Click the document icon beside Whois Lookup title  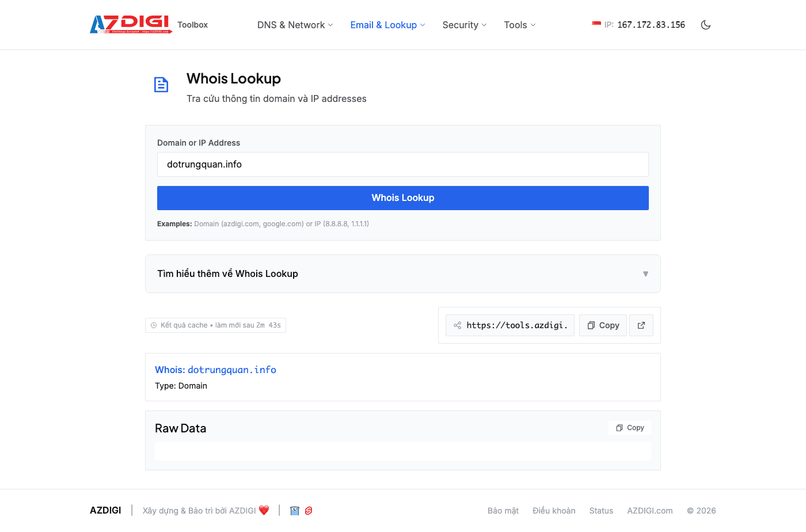pos(161,85)
